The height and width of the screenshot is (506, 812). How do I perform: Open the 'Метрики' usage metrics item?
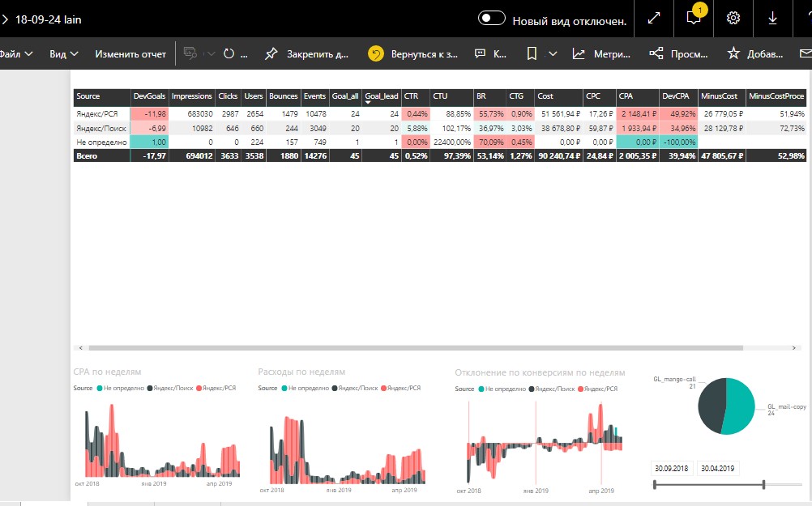coord(601,53)
